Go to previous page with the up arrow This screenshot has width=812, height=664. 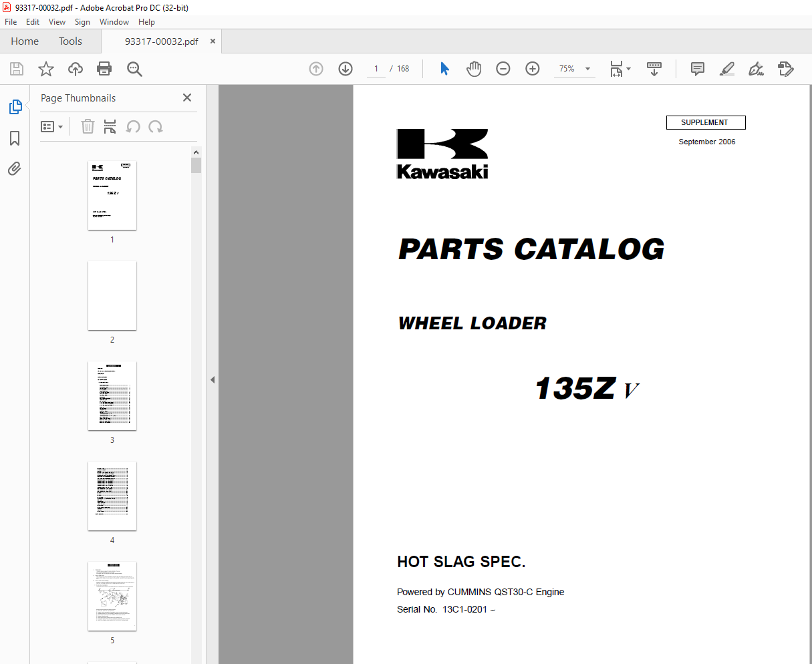coord(316,69)
